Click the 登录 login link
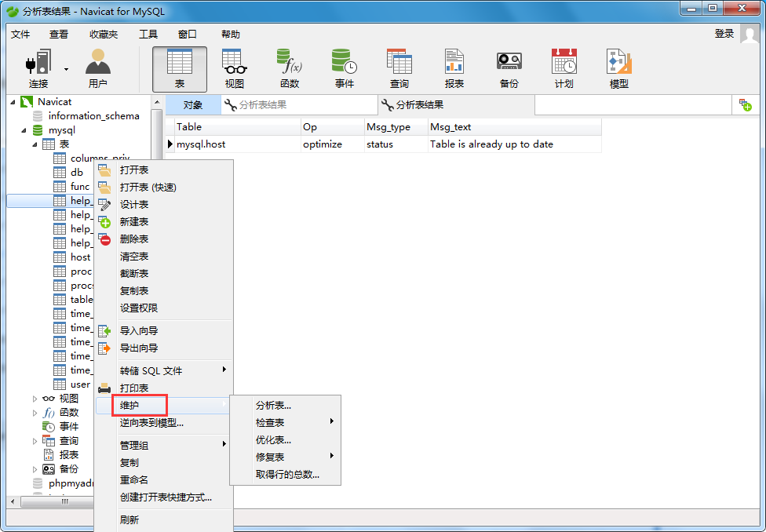 tap(724, 34)
